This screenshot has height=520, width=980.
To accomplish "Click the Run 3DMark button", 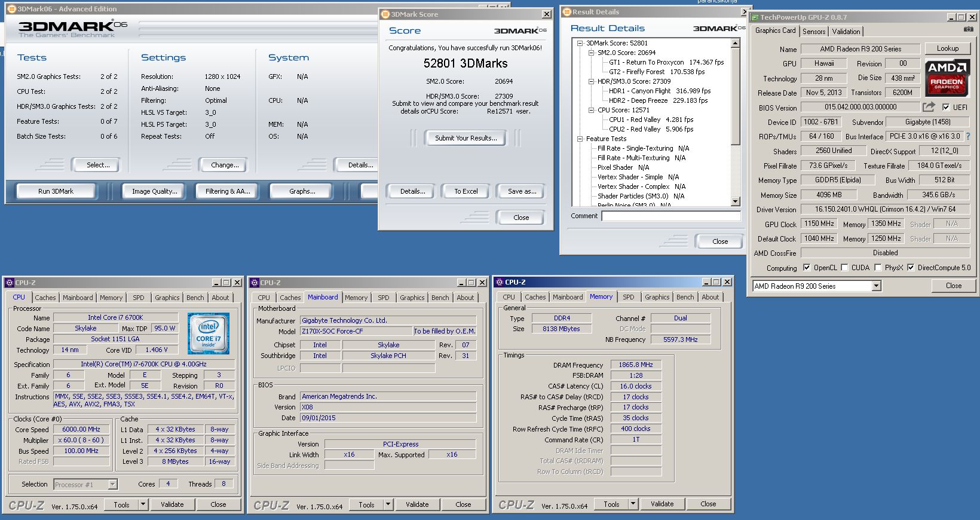I will [56, 191].
